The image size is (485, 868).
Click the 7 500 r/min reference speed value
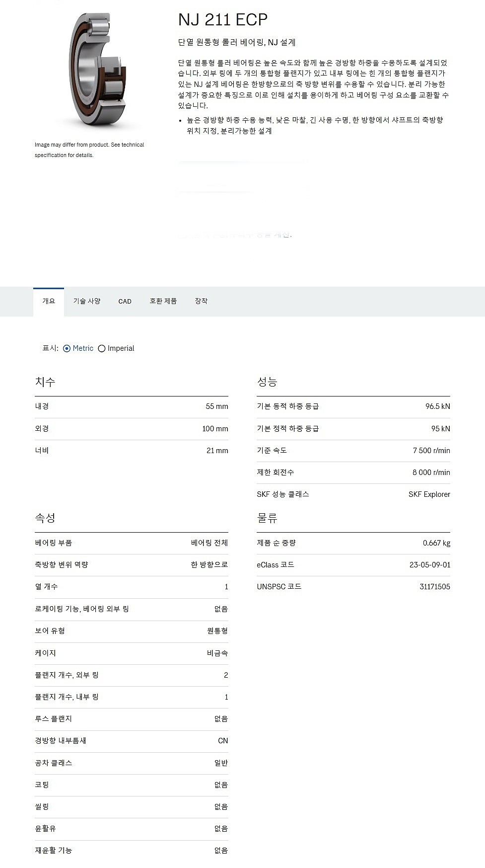[431, 451]
